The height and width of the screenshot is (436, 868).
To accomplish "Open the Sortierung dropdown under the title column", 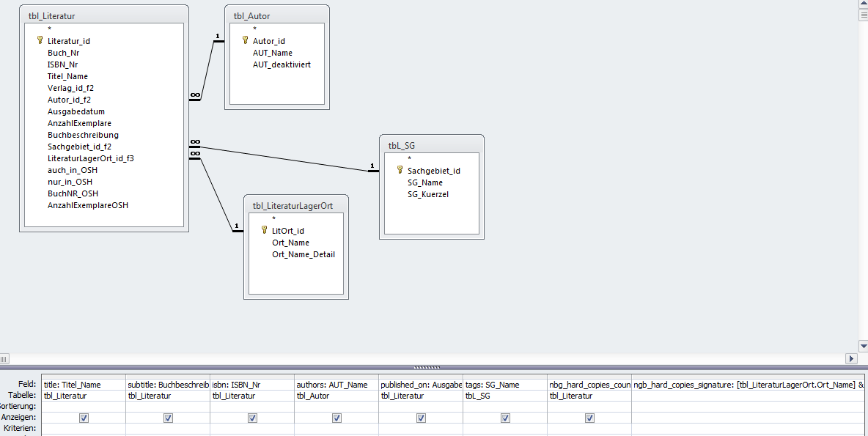I will coord(84,406).
